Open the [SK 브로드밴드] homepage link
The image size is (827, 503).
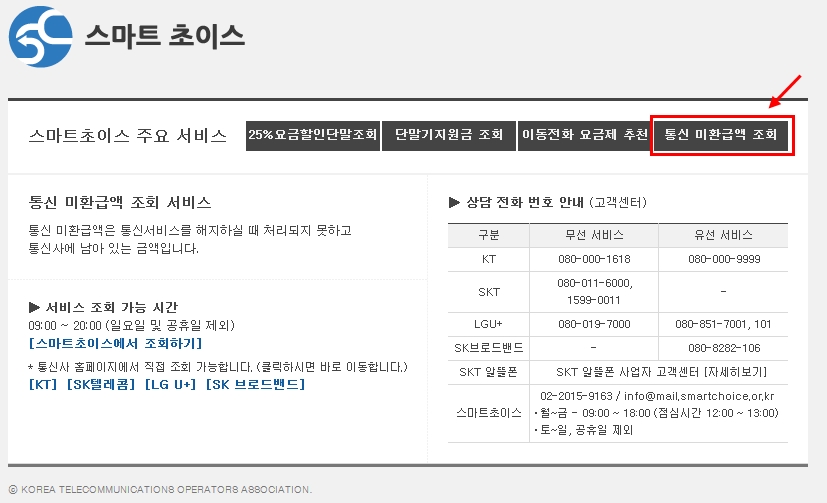pyautogui.click(x=255, y=384)
